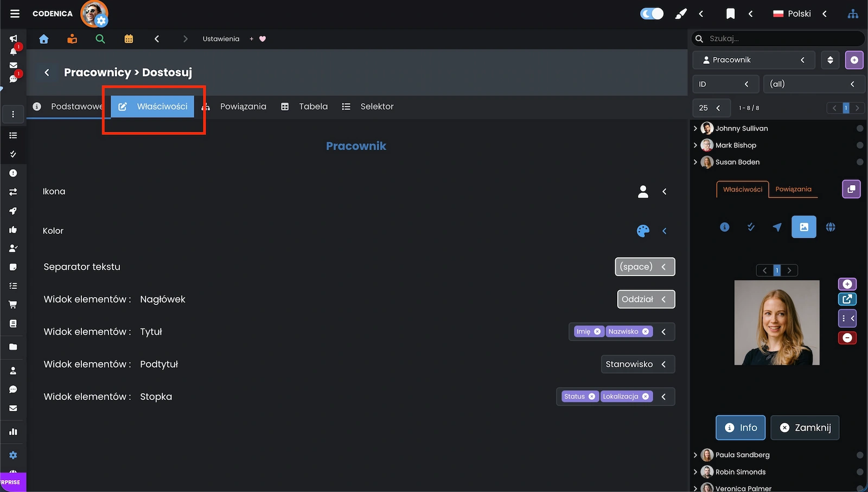
Task: Switch to the Tabela tab
Action: click(305, 107)
